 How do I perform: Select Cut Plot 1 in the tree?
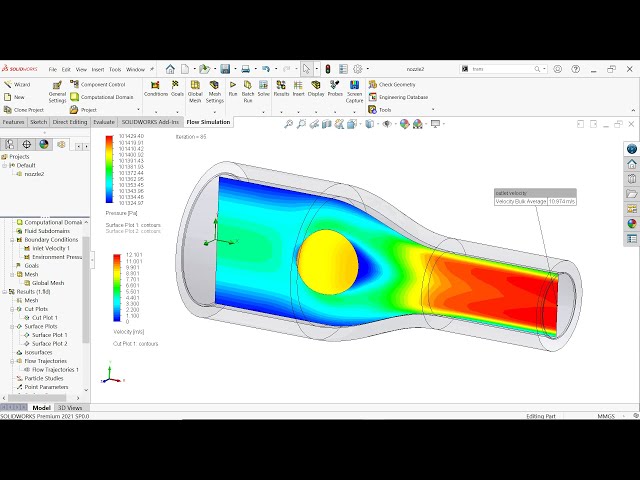44,318
